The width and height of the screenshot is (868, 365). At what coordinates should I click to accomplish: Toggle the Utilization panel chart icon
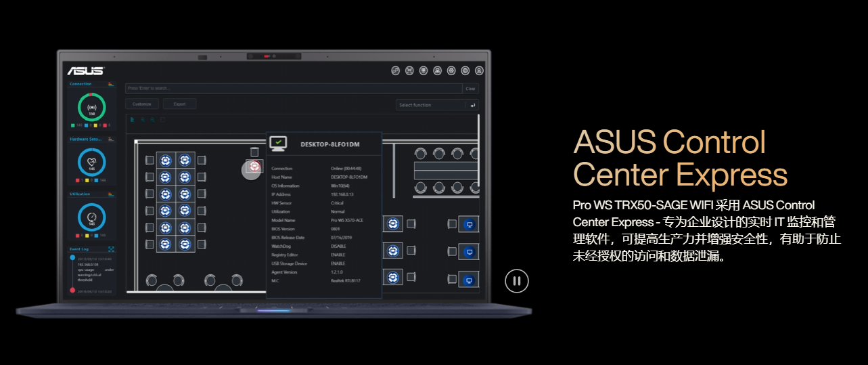click(110, 194)
